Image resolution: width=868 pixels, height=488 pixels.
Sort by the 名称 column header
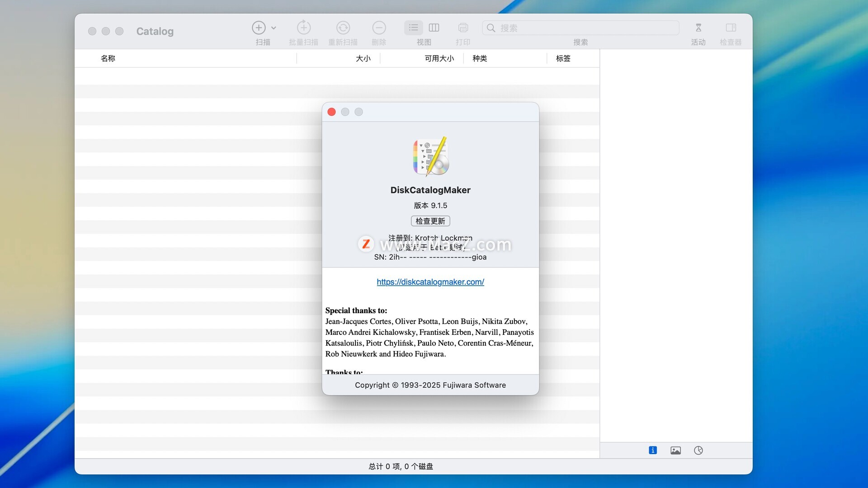tap(108, 58)
